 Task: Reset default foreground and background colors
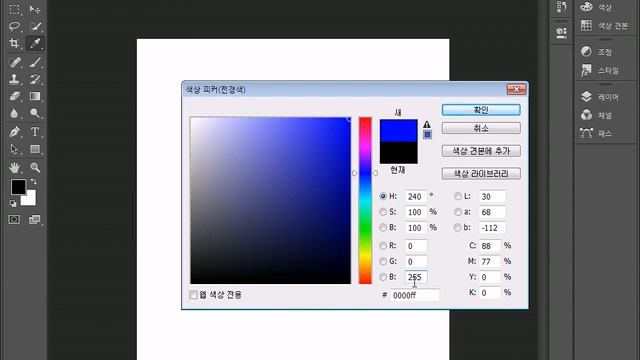click(x=13, y=203)
